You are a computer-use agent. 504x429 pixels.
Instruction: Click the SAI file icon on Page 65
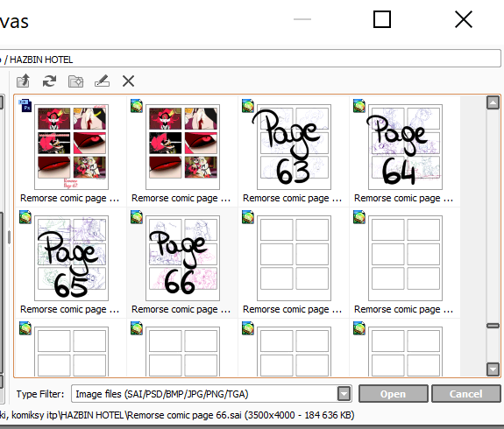(25, 217)
